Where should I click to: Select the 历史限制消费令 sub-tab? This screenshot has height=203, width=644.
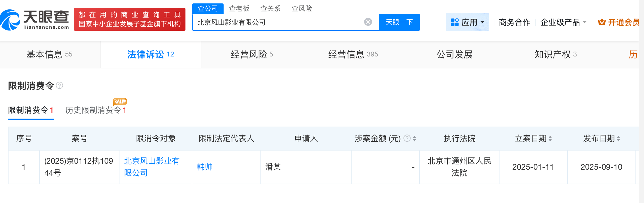pyautogui.click(x=96, y=110)
